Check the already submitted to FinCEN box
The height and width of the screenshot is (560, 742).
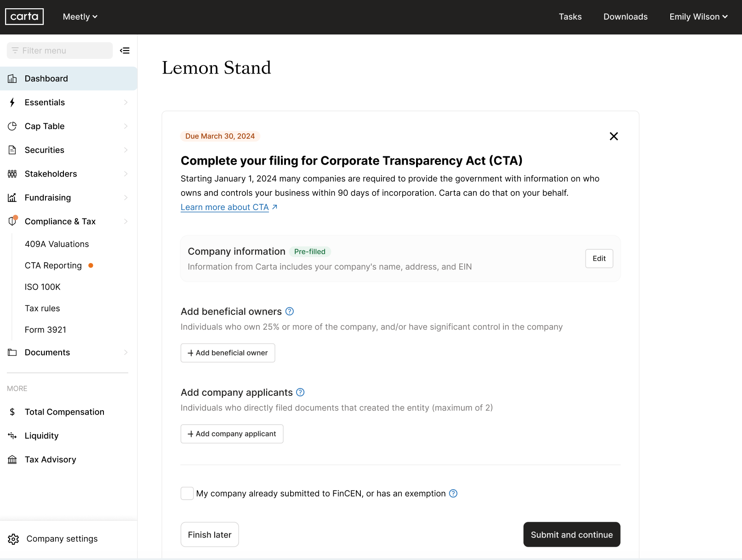[x=187, y=493]
